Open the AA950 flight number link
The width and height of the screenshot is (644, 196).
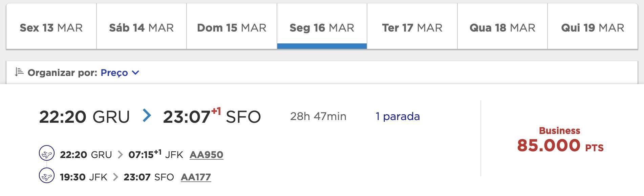pyautogui.click(x=206, y=155)
